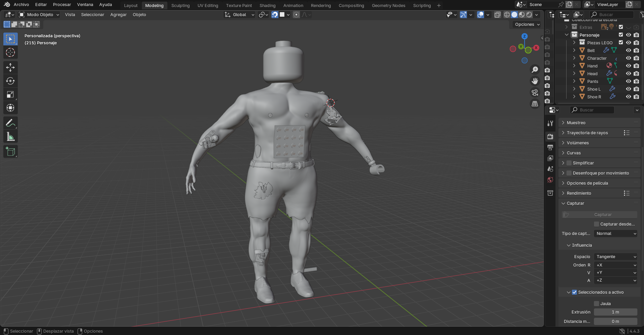Open the View Layer properties tab icon
Image resolution: width=644 pixels, height=335 pixels.
click(x=550, y=158)
